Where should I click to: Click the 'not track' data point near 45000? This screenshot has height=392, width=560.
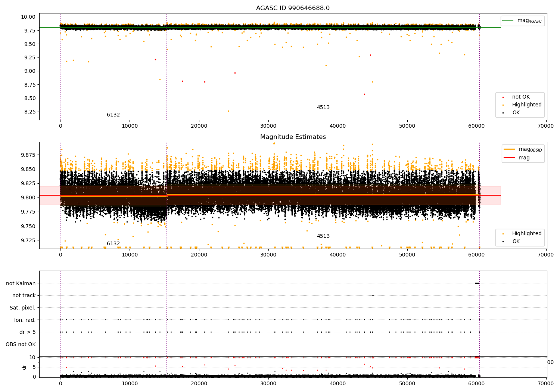(373, 295)
